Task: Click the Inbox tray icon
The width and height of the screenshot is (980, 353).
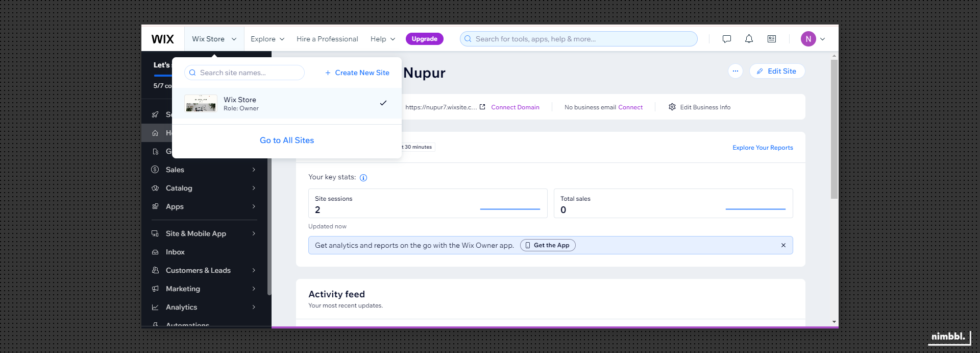Action: pyautogui.click(x=155, y=252)
